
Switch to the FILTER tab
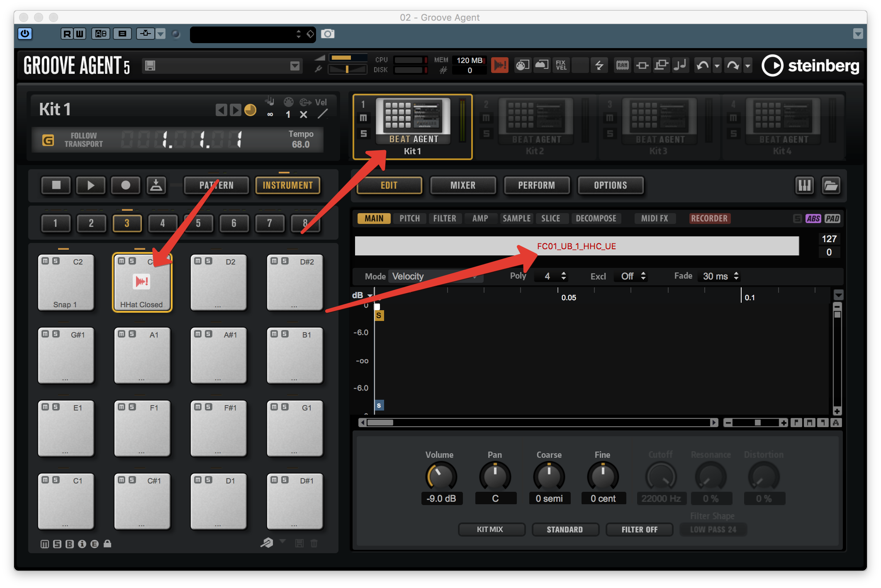click(x=444, y=219)
